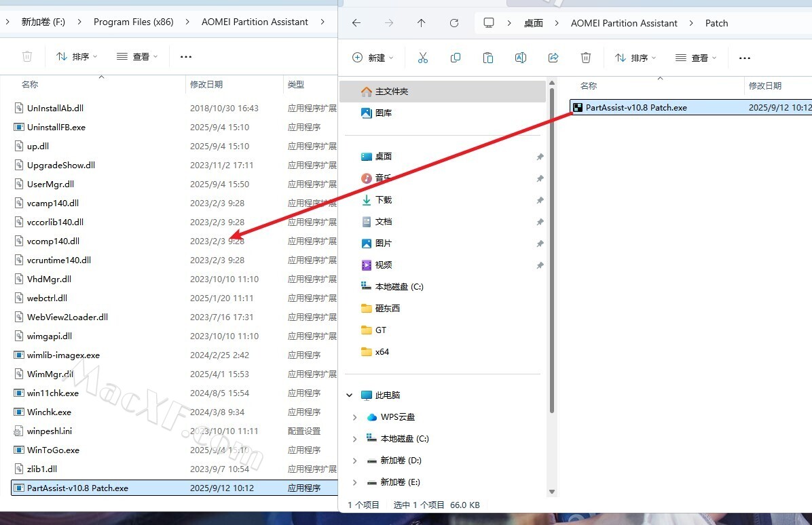Click the Delete trash icon in right window
The image size is (812, 525).
(586, 58)
